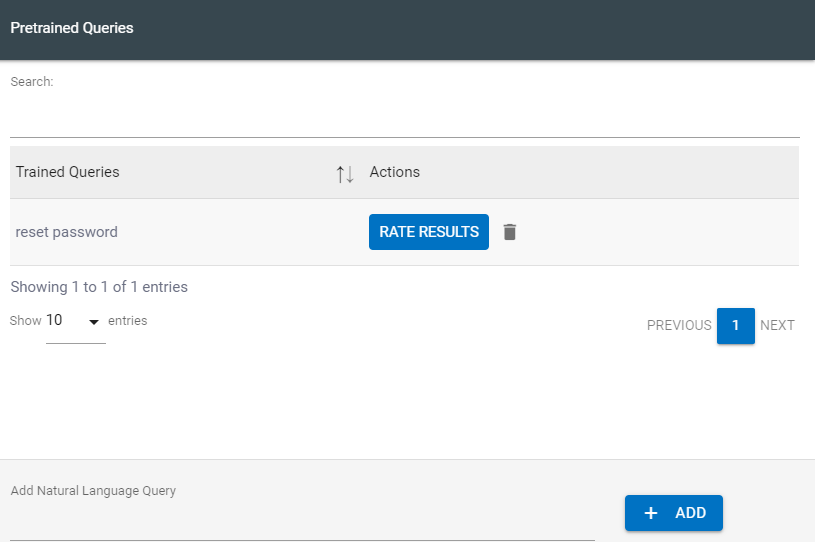Click the 'Add Natural Language Query' label
The image size is (815, 542).
point(93,491)
